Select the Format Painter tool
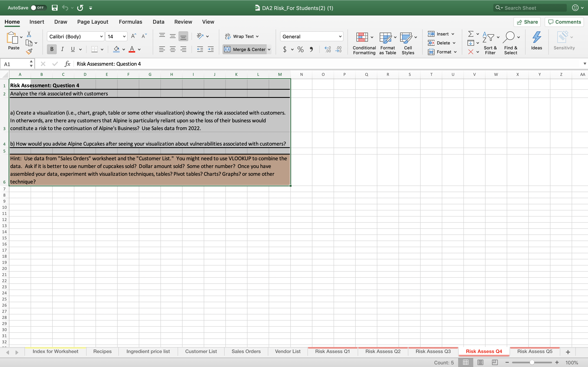The image size is (588, 367). [29, 51]
